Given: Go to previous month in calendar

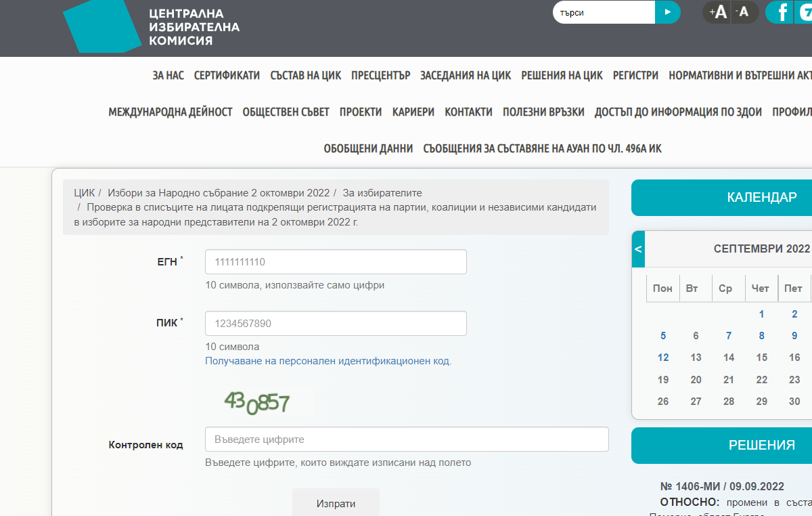Looking at the screenshot, I should [x=638, y=249].
